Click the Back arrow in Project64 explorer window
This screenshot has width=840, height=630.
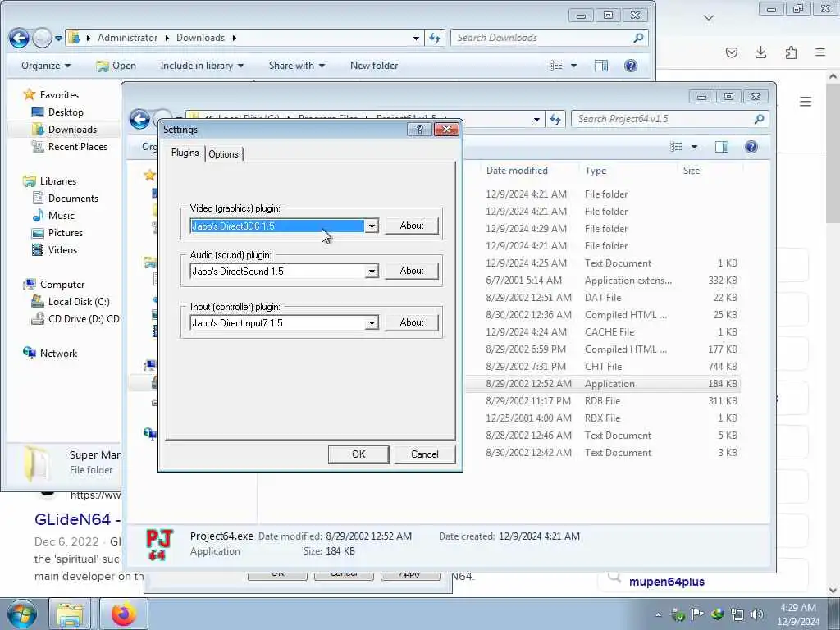(x=139, y=119)
